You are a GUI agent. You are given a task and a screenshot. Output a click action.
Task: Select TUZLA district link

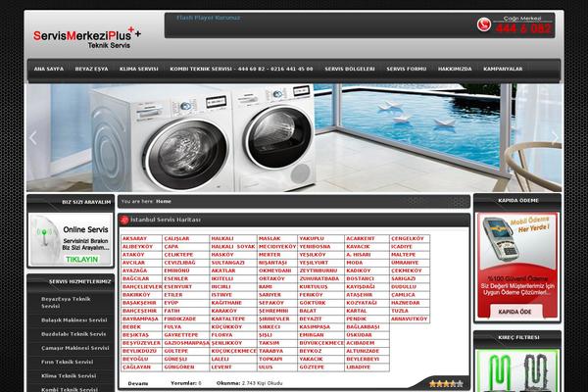[400, 311]
